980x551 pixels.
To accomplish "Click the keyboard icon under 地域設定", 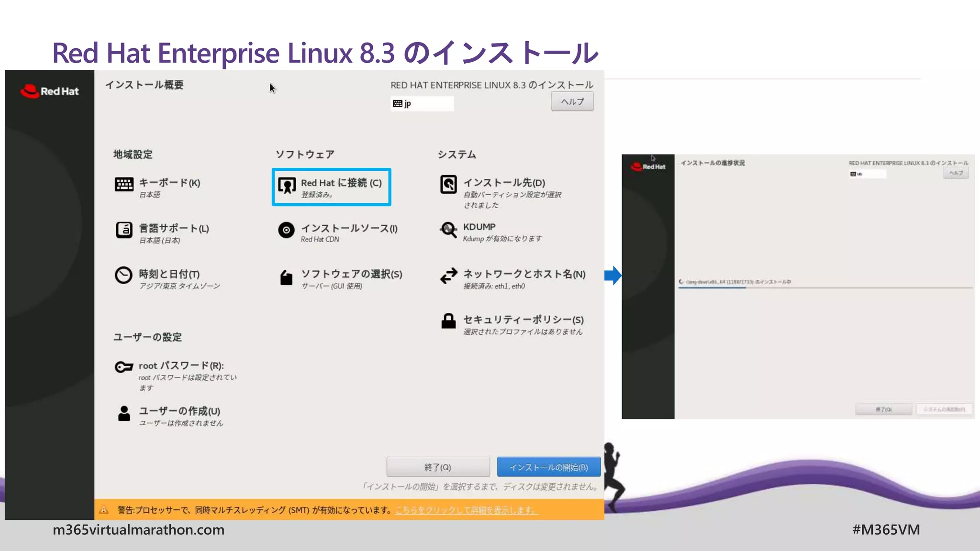I will pyautogui.click(x=124, y=184).
